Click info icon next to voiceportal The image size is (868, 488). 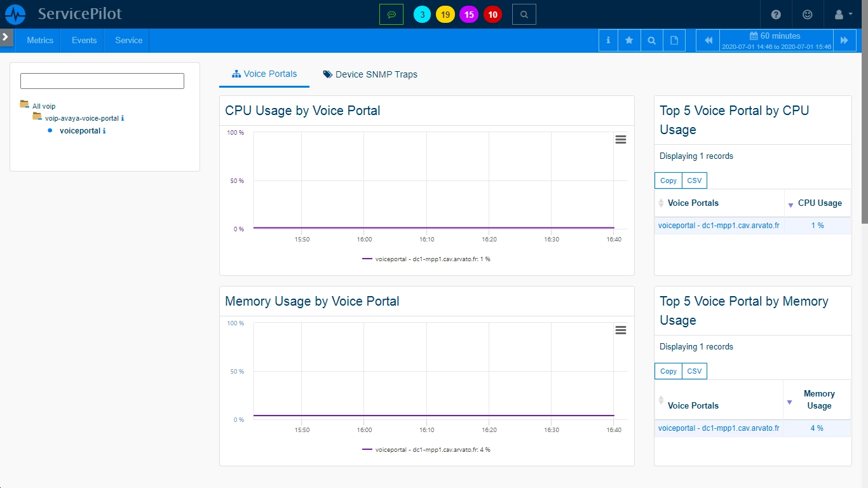[104, 131]
